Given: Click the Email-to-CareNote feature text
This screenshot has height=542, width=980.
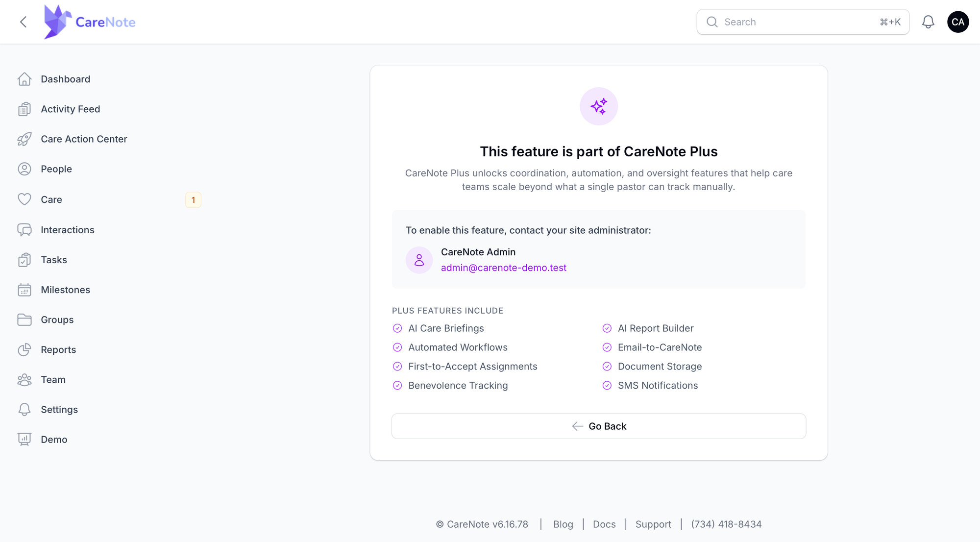Looking at the screenshot, I should point(660,347).
